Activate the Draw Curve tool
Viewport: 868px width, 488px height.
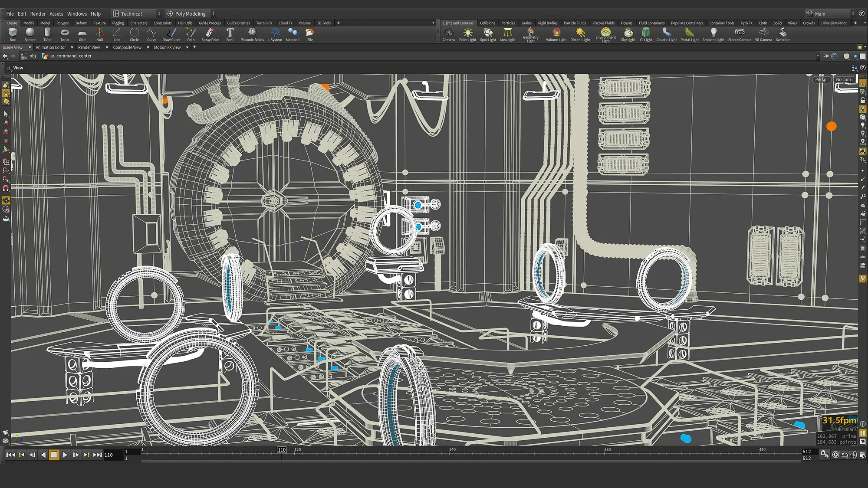point(171,34)
